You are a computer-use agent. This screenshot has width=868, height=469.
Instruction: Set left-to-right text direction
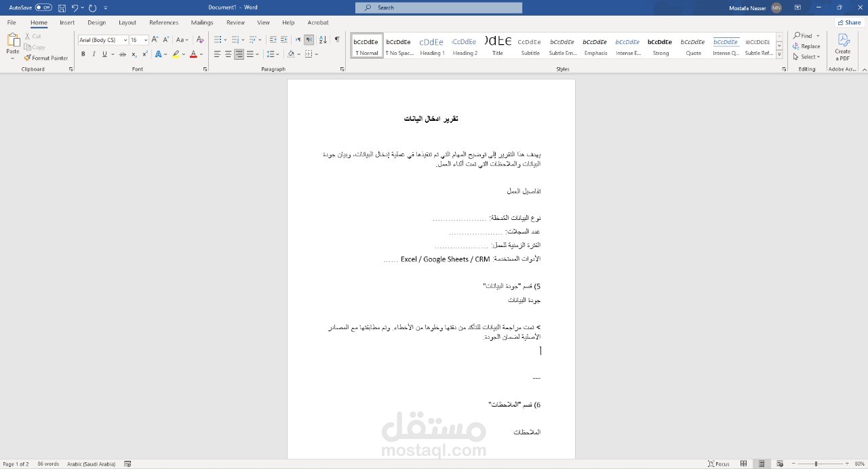click(298, 40)
